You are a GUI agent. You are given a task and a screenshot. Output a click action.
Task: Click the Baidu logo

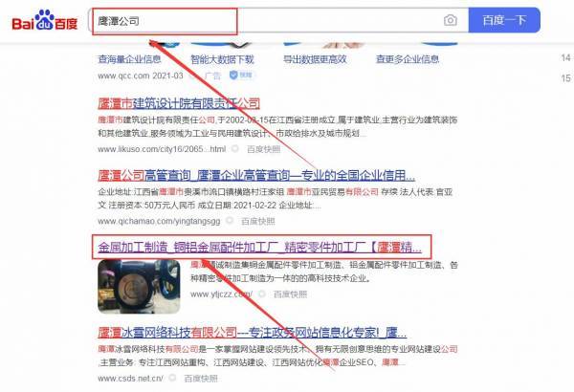tap(45, 20)
